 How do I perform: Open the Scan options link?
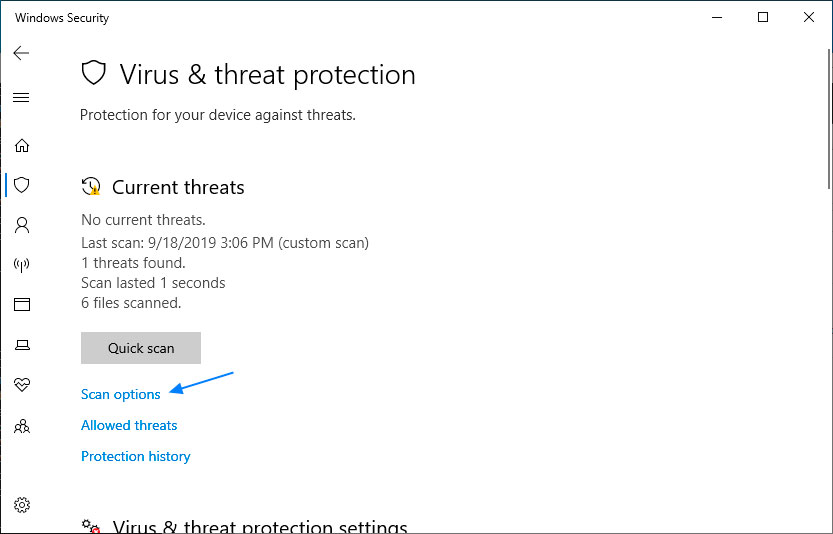pos(120,395)
